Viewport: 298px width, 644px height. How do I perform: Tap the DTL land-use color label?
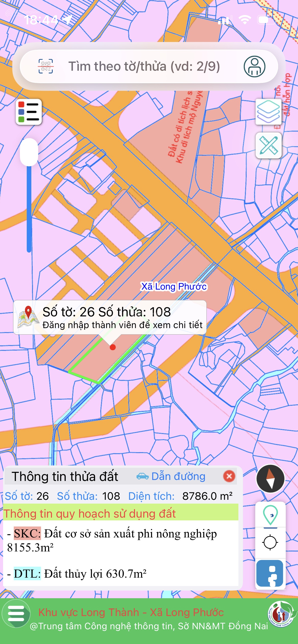[27, 574]
